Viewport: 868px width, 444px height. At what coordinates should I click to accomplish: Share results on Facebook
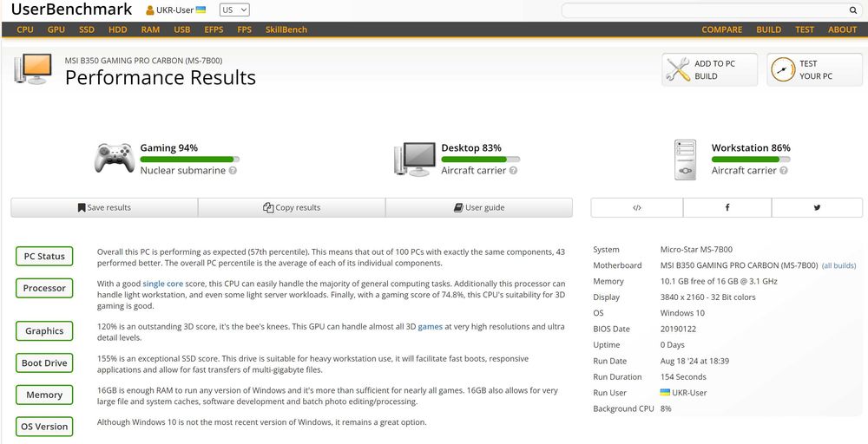[727, 207]
